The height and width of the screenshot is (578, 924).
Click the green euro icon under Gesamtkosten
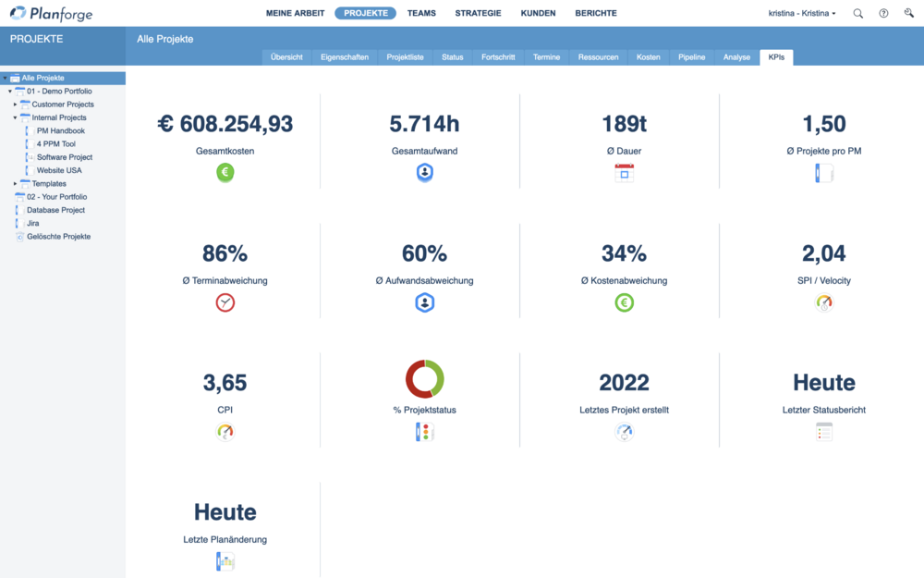coord(225,172)
